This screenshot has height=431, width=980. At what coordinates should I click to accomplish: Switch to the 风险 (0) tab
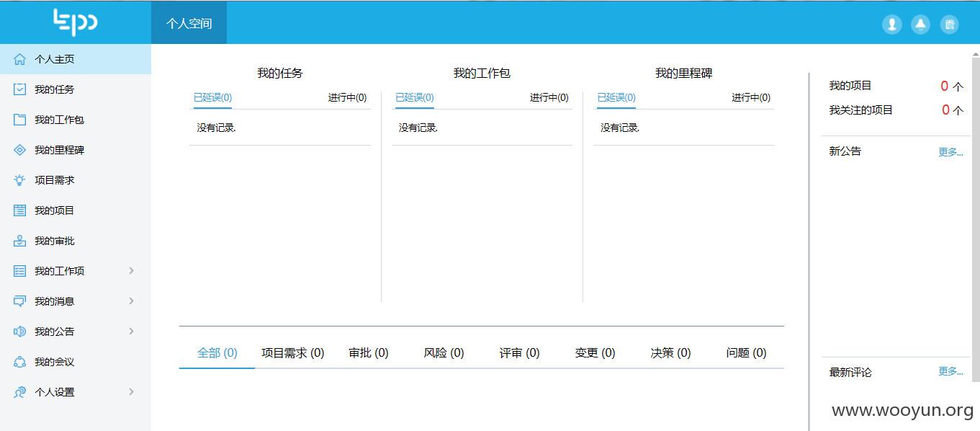444,353
